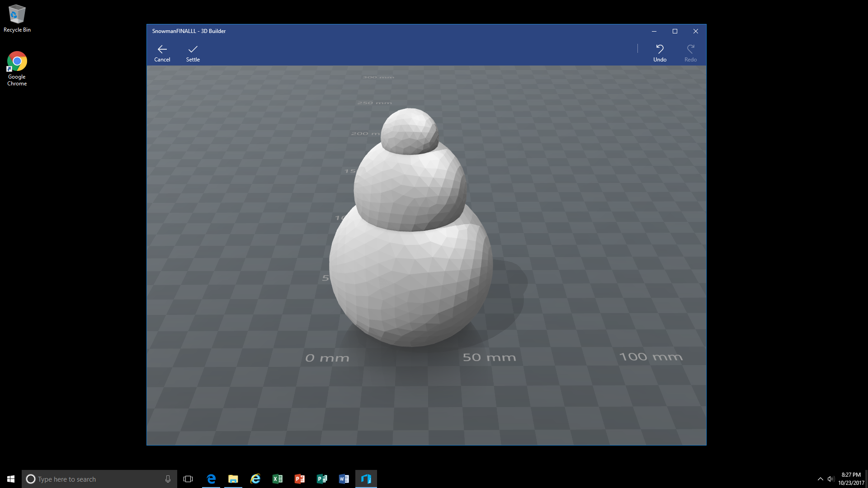Show hidden system tray icons

[820, 479]
